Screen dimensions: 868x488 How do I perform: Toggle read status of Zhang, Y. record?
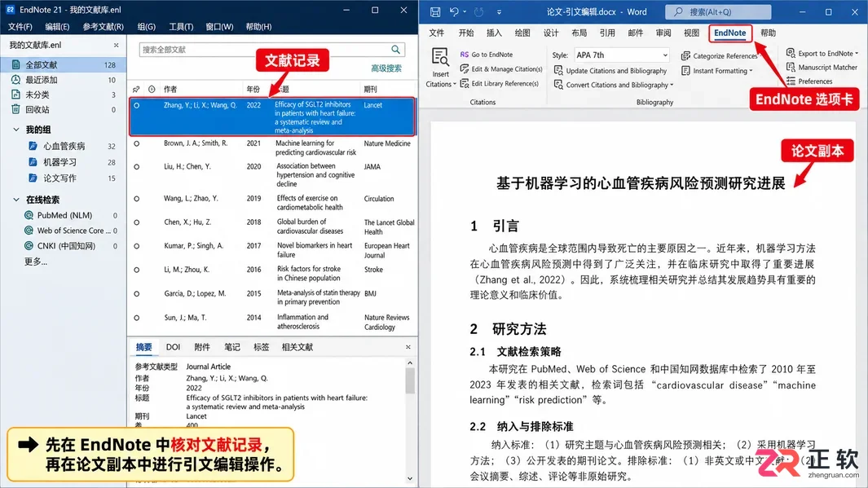(x=137, y=105)
